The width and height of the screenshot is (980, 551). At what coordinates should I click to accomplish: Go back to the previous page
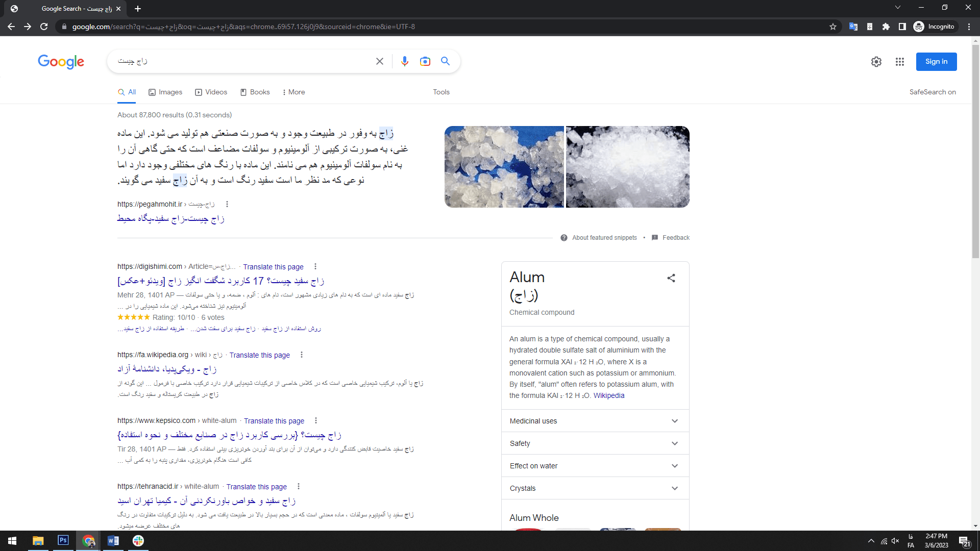[x=11, y=27]
